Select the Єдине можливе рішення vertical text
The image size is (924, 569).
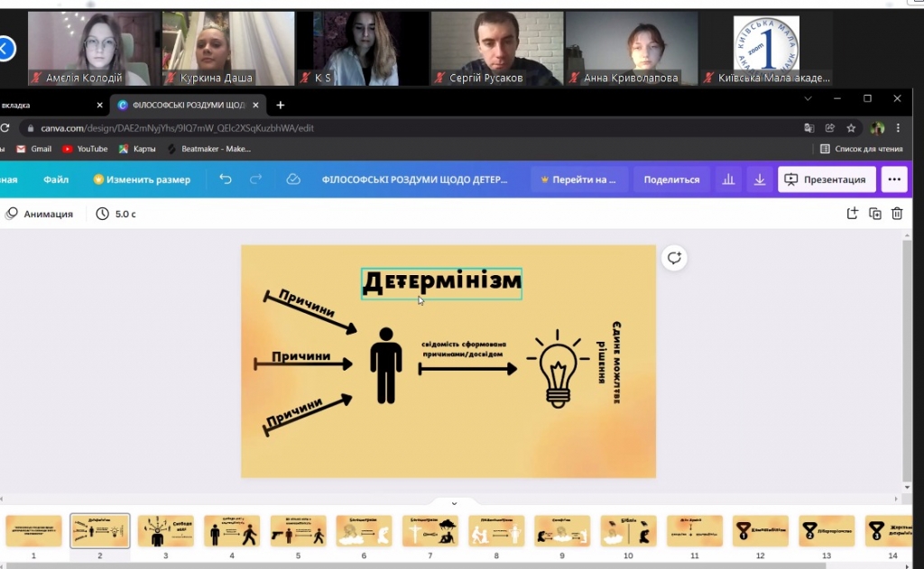point(609,363)
